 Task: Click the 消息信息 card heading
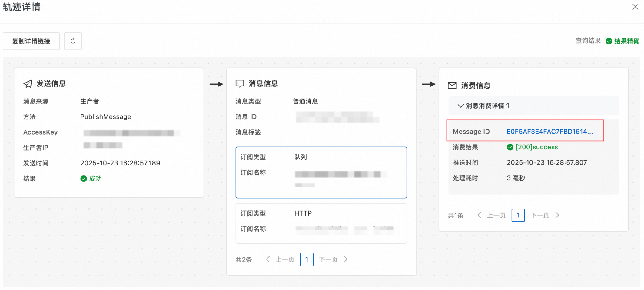[x=264, y=84]
